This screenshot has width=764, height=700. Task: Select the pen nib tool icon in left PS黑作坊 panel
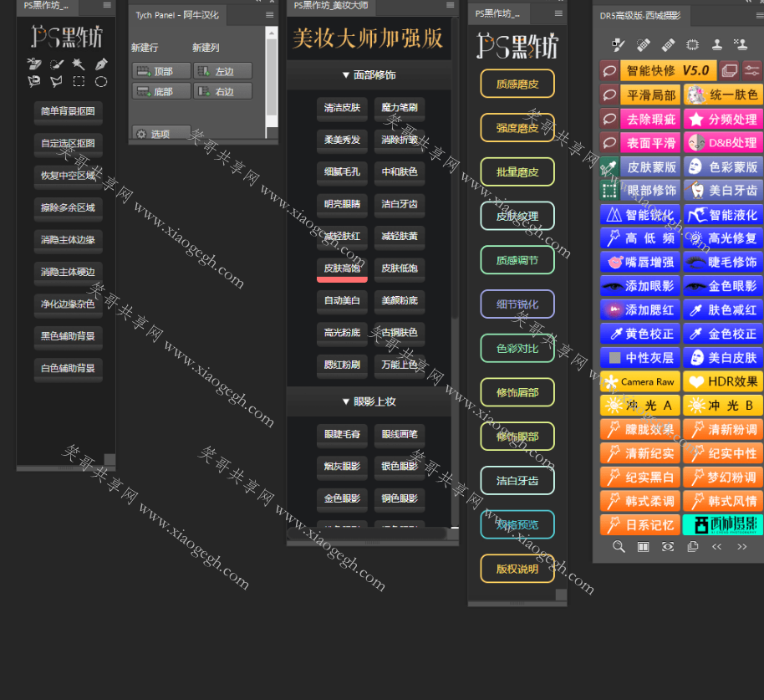click(101, 64)
